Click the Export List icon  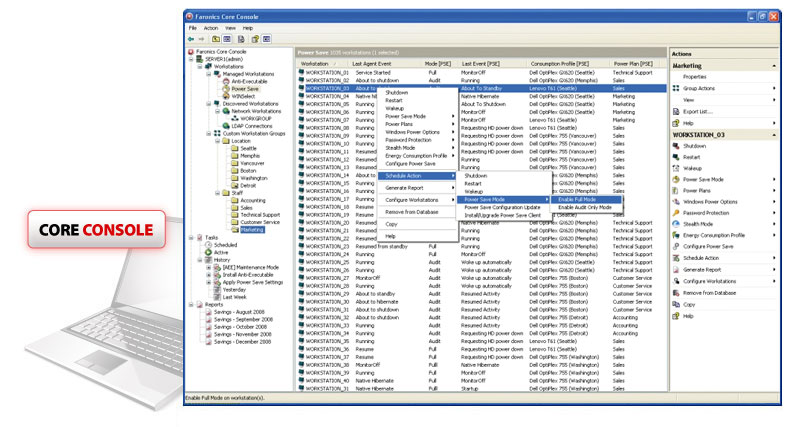tap(676, 111)
